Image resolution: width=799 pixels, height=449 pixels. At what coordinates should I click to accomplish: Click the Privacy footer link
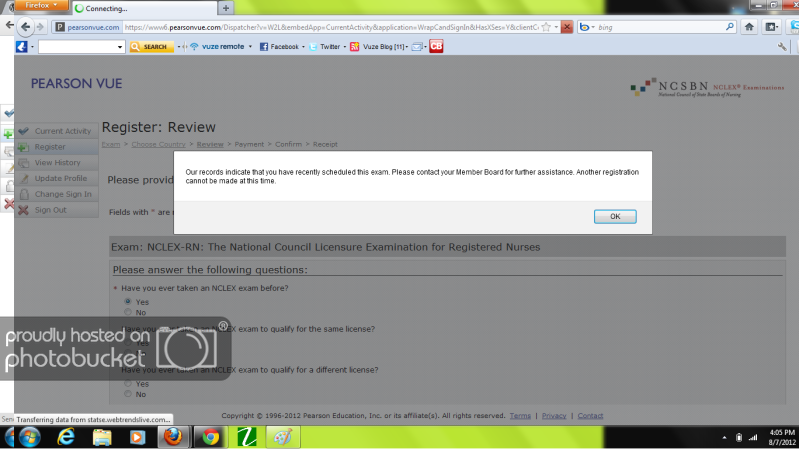pyautogui.click(x=554, y=415)
